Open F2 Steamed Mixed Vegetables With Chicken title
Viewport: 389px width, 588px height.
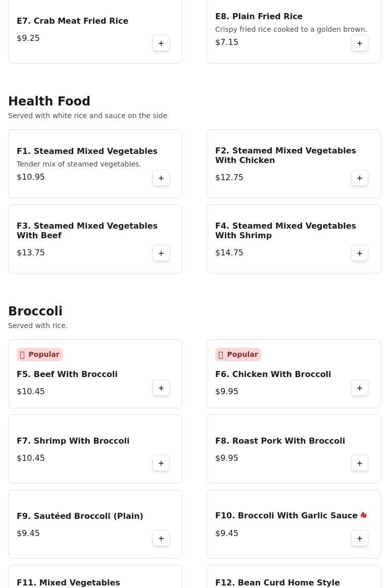285,155
